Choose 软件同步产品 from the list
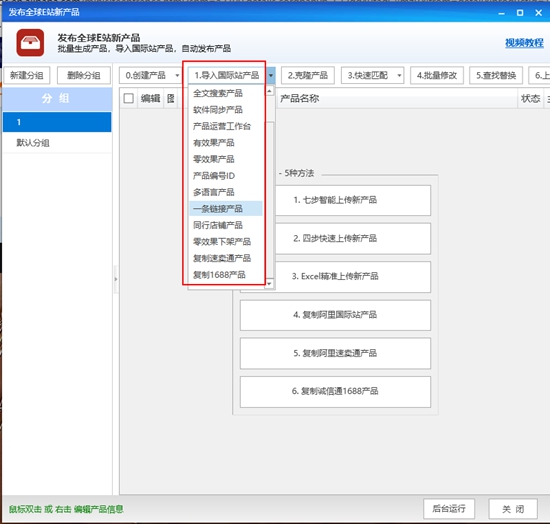 226,110
